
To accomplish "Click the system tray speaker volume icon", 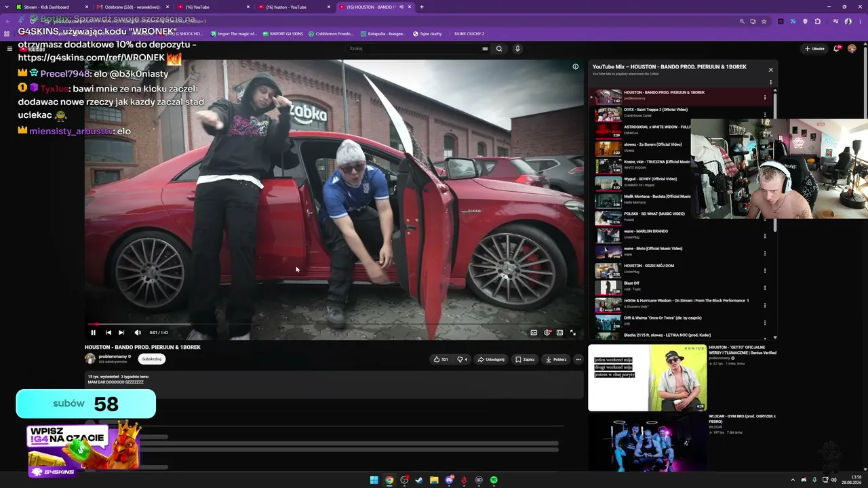I will click(x=834, y=480).
